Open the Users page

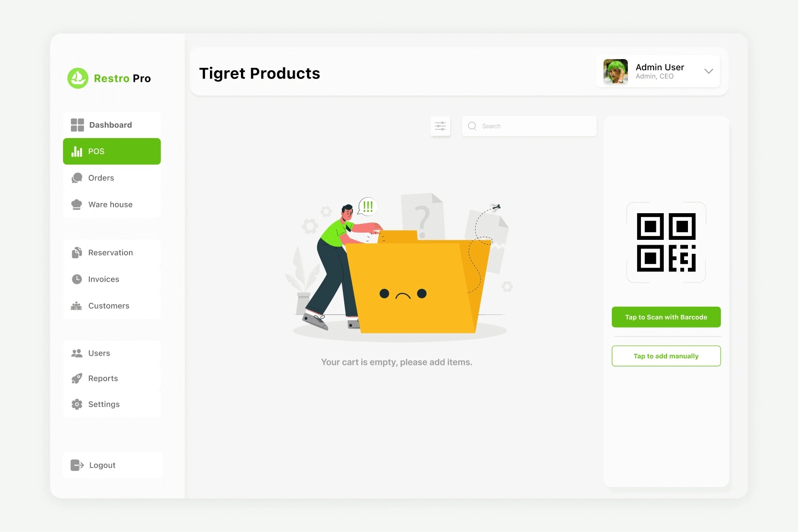click(112, 353)
